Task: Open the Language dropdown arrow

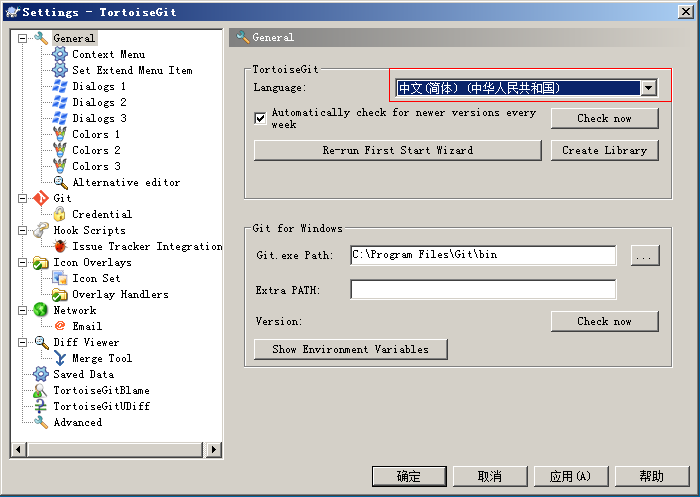Action: (649, 88)
